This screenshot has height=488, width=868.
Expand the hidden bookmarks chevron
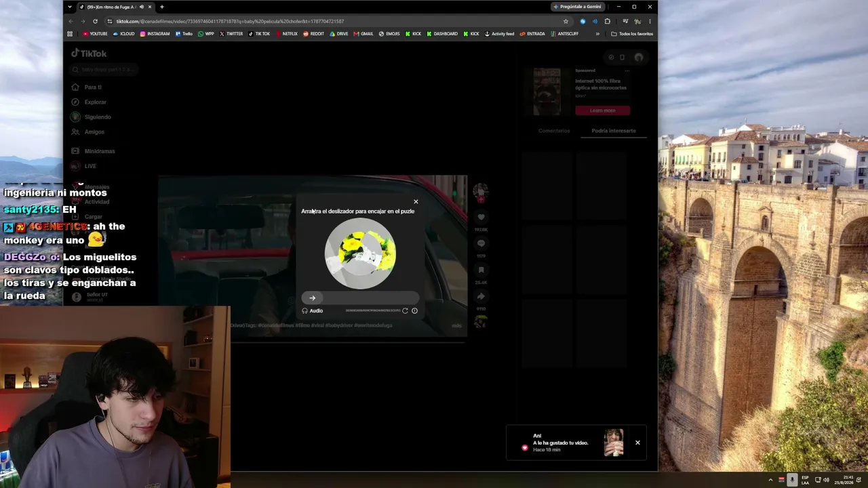[597, 33]
